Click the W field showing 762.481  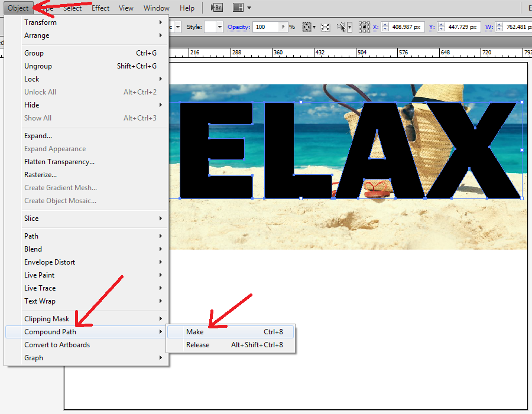517,27
